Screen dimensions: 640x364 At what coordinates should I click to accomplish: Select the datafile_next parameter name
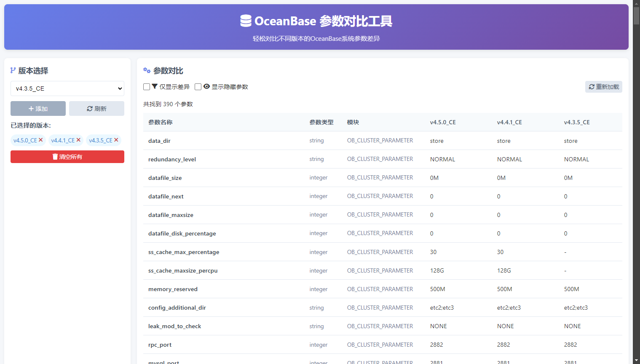(x=166, y=196)
